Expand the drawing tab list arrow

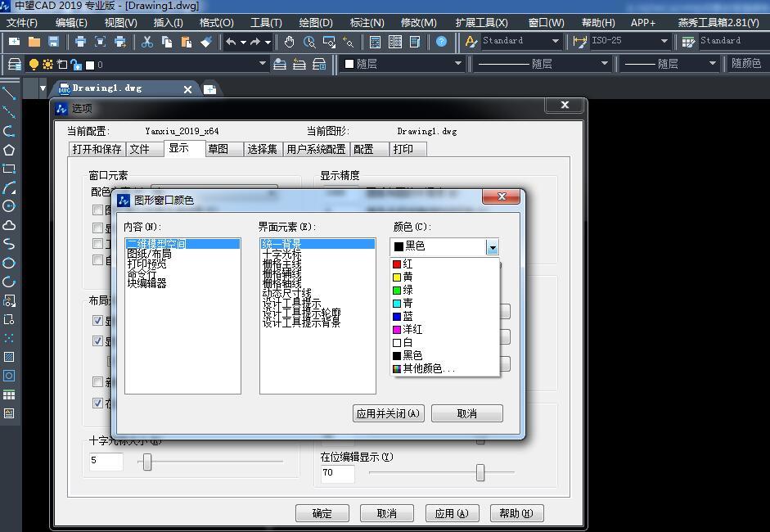click(x=43, y=88)
